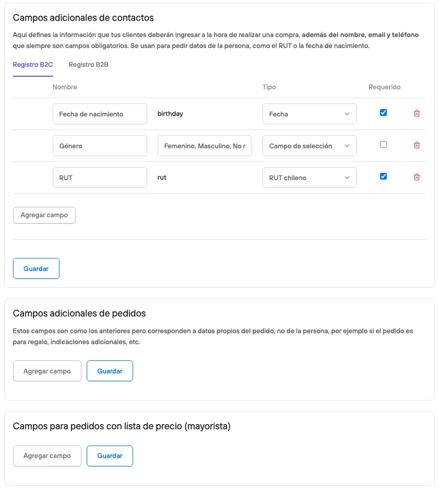
Task: Save the contactos additional fields
Action: click(36, 268)
